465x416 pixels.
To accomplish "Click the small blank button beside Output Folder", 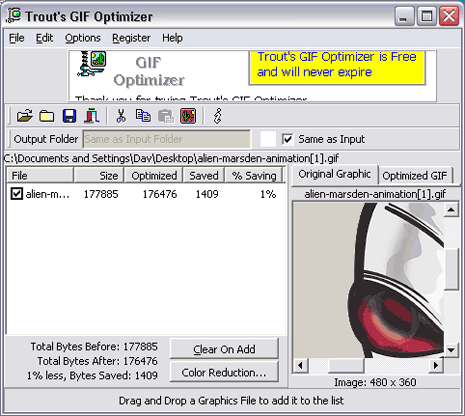I will tap(268, 139).
